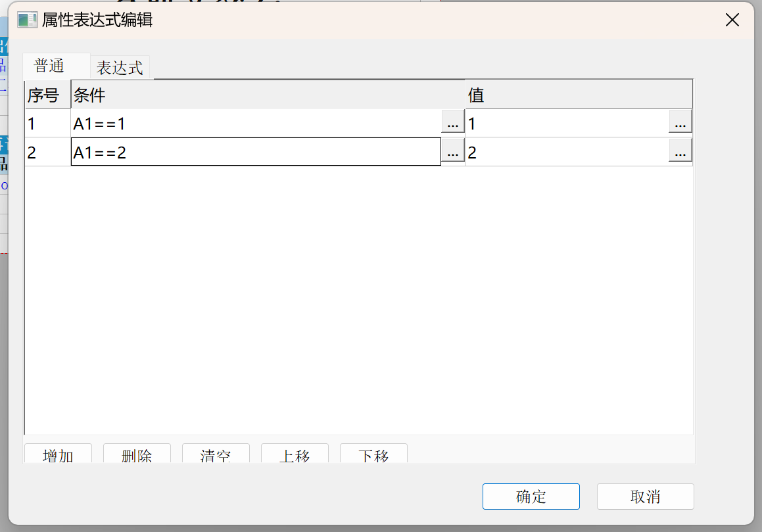Cancel the dialog with 取消
The image size is (762, 532).
click(x=645, y=496)
